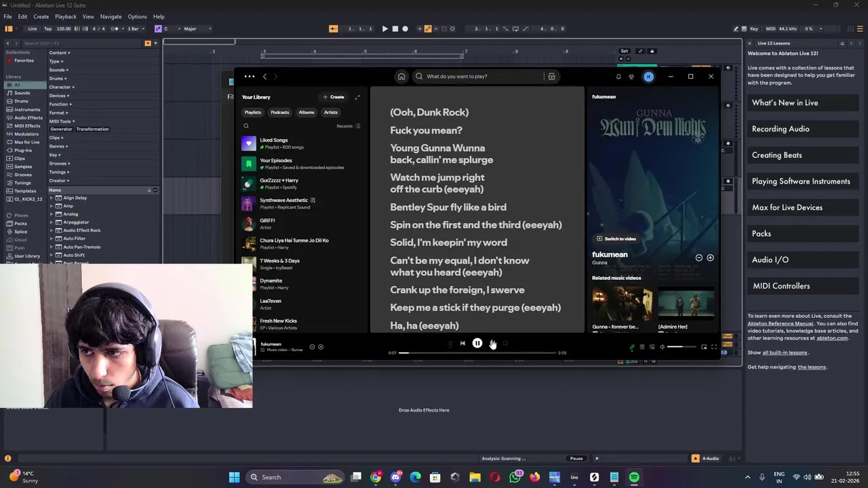The height and width of the screenshot is (488, 868).
Task: Select Albums filter in Spotify library
Action: coord(307,113)
